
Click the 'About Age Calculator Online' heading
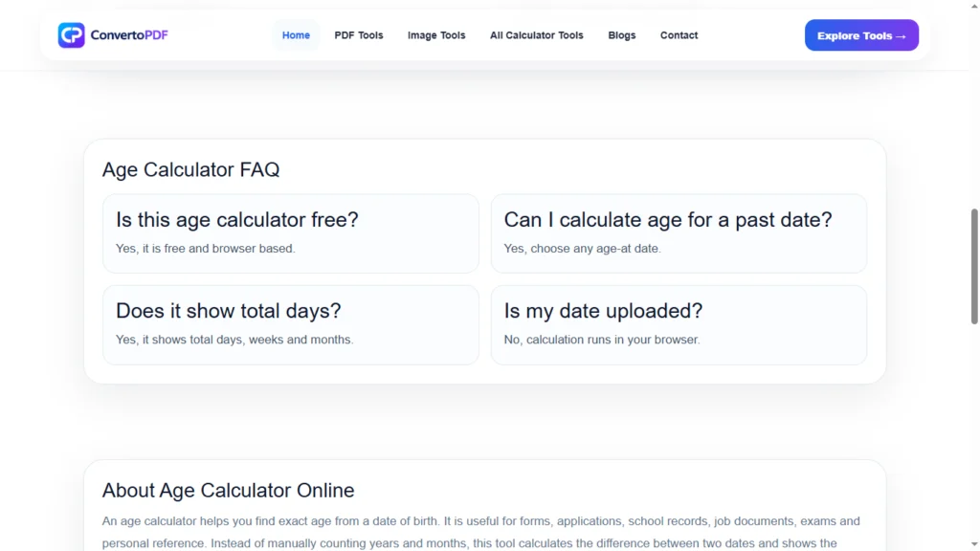coord(228,491)
